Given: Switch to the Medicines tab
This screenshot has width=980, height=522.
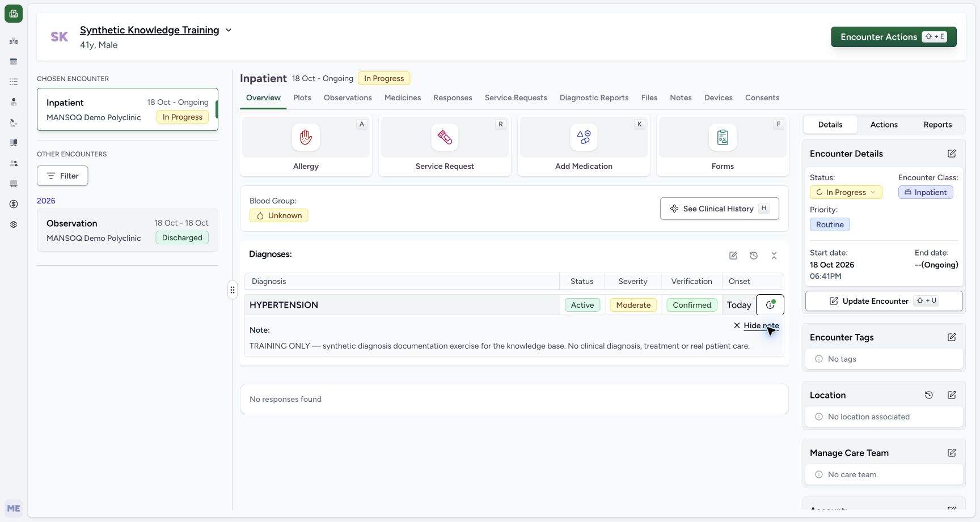Looking at the screenshot, I should point(403,97).
